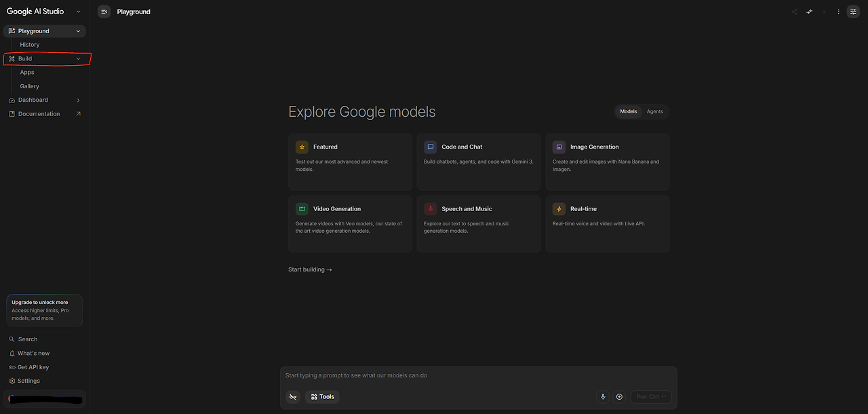This screenshot has height=414, width=868.
Task: Open external link arrow beside Documentation
Action: (x=78, y=114)
